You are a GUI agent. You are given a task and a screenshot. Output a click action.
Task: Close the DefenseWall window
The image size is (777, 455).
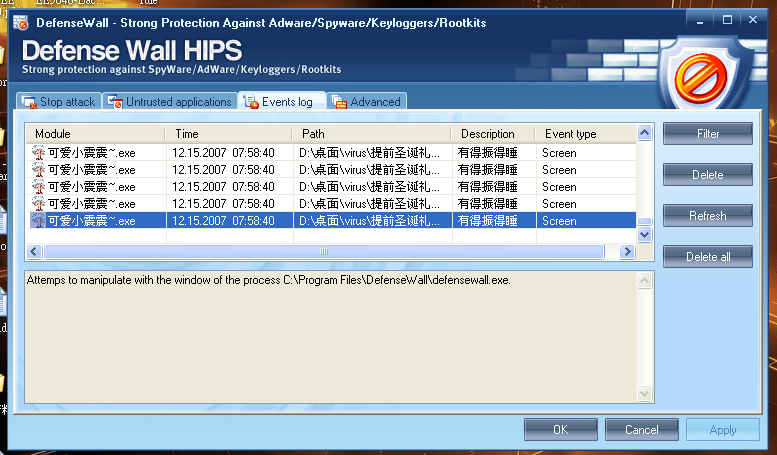tap(753, 20)
